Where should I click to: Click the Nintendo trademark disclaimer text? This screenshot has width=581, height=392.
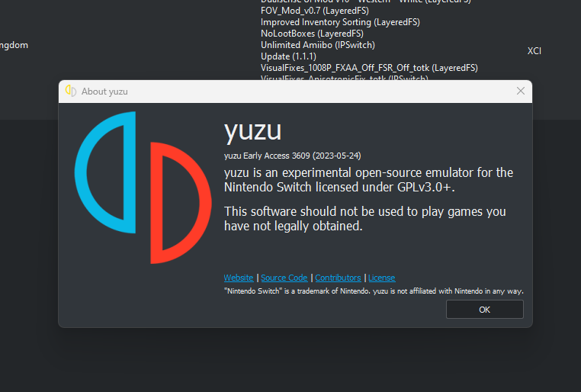[374, 291]
